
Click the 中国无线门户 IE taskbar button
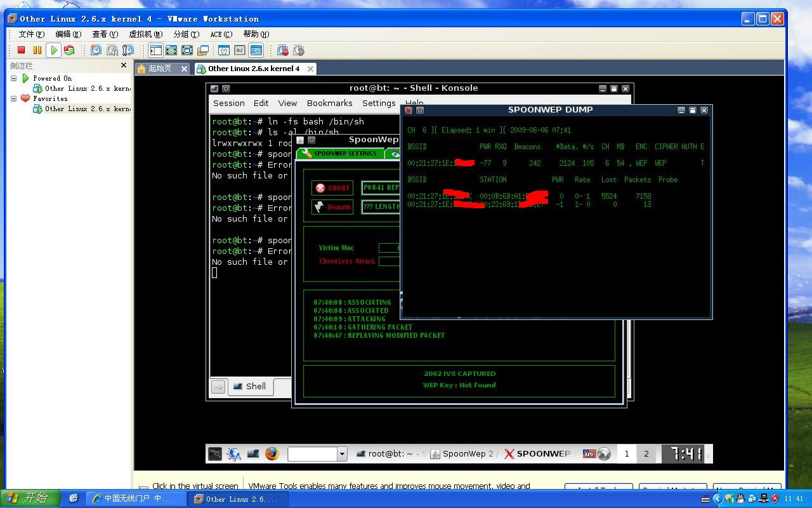(x=136, y=498)
